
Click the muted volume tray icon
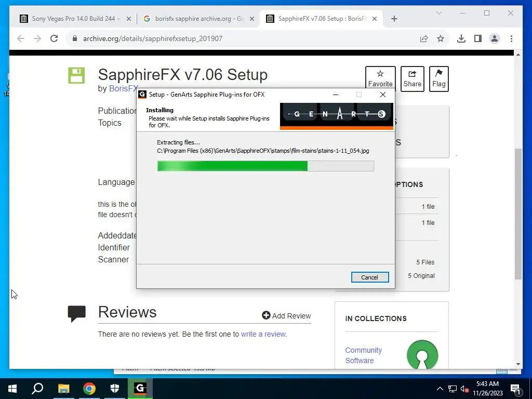point(464,389)
